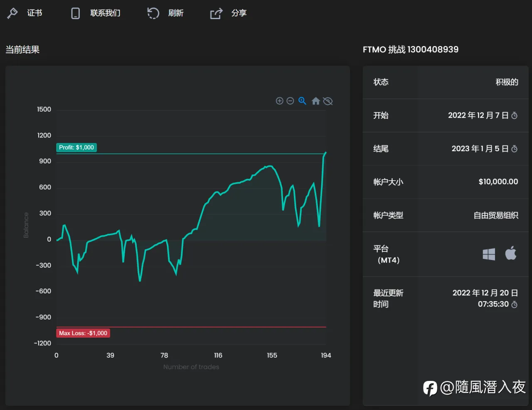Click the 当前结果 heading
The width and height of the screenshot is (532, 410).
click(x=22, y=50)
